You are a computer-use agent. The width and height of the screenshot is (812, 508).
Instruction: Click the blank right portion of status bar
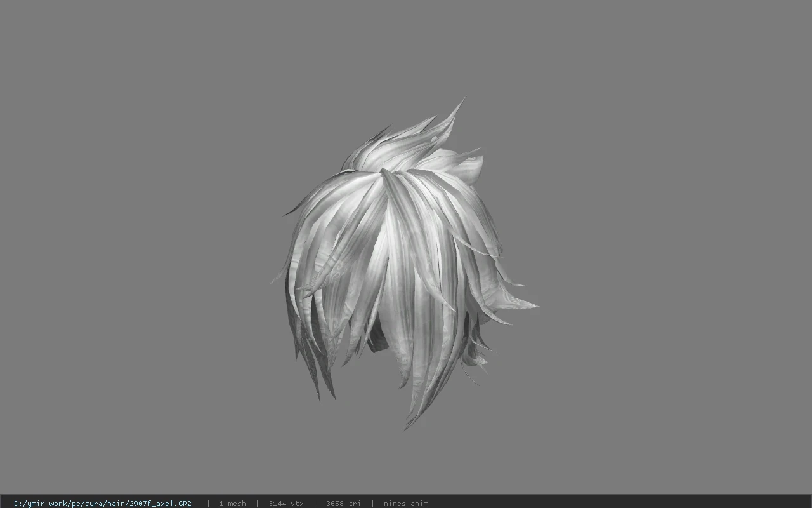pos(622,503)
